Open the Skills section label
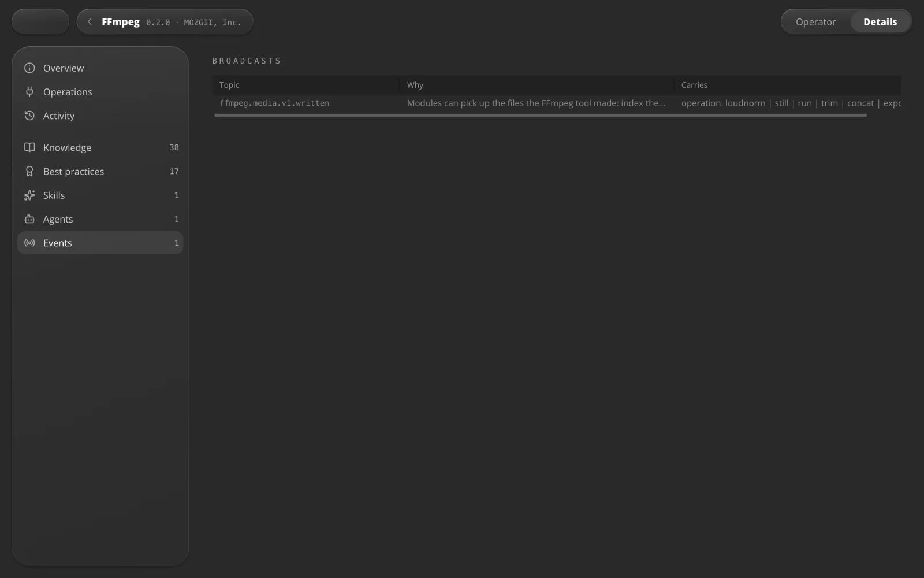The height and width of the screenshot is (578, 924). (54, 195)
